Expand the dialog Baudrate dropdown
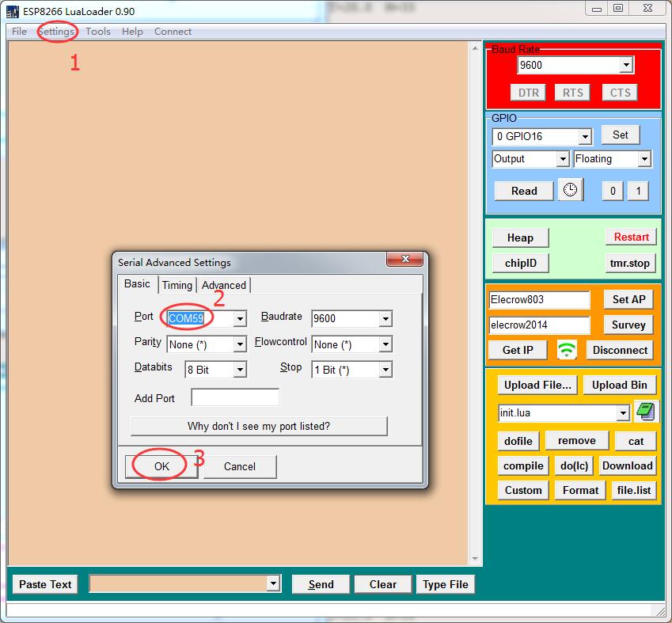Image resolution: width=672 pixels, height=623 pixels. point(385,318)
